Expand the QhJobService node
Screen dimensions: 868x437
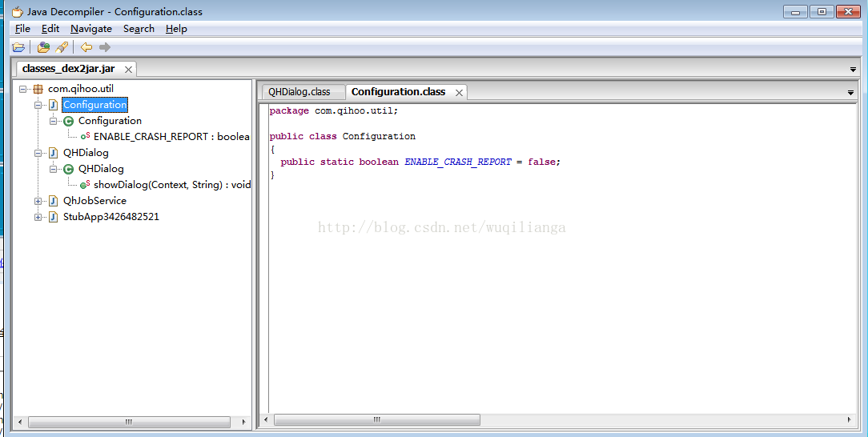(38, 201)
